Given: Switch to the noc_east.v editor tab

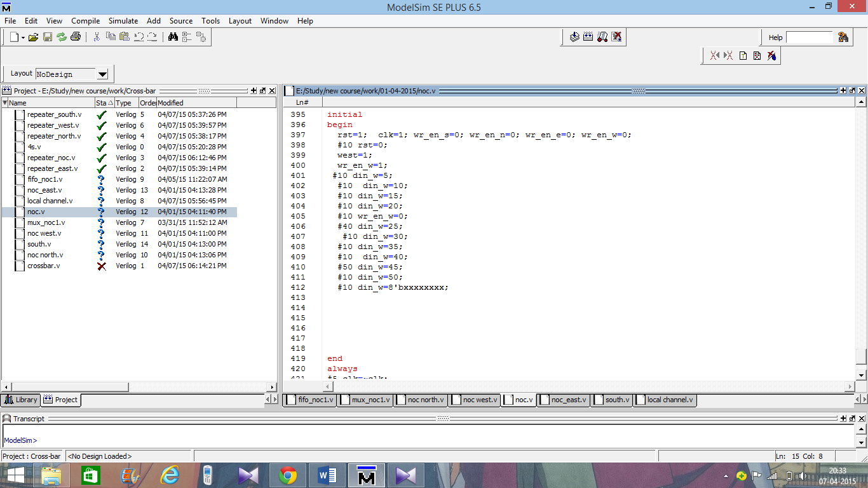Looking at the screenshot, I should point(562,400).
